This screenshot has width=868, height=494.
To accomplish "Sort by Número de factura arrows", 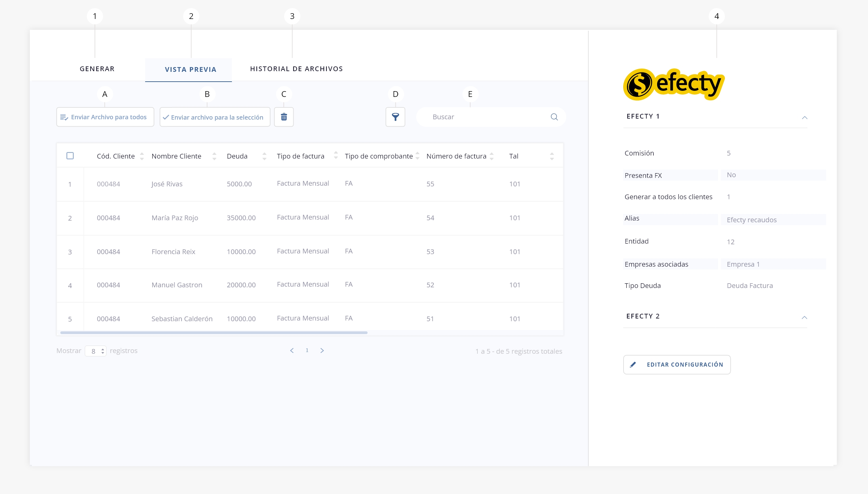I will point(492,156).
